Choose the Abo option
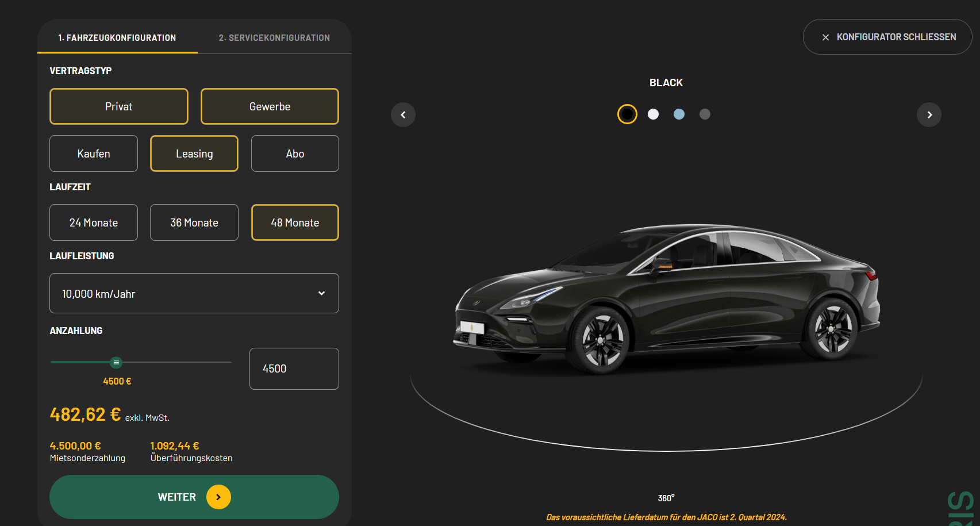This screenshot has width=980, height=526. point(295,153)
